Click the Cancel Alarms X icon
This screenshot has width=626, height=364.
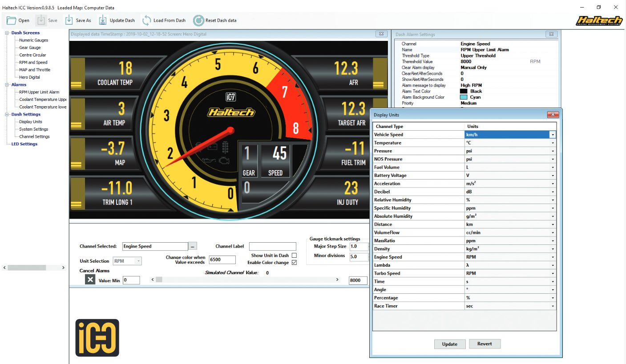[90, 280]
